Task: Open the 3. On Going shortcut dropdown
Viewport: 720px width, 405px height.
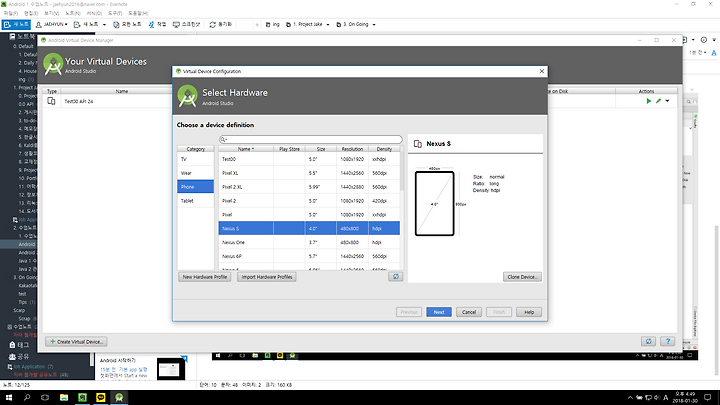Action: [x=374, y=24]
